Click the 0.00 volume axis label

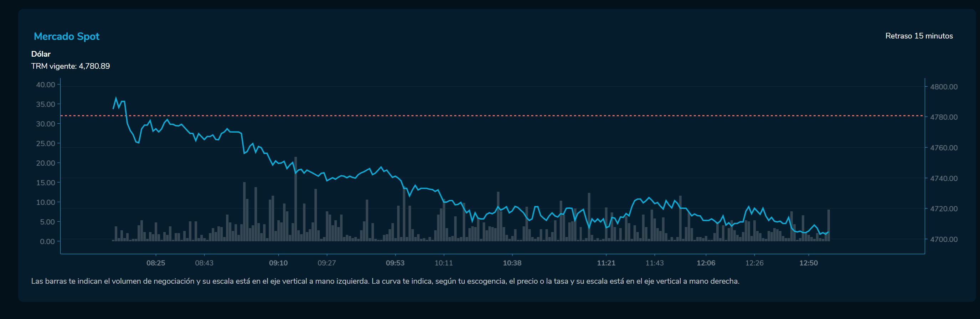pos(47,242)
